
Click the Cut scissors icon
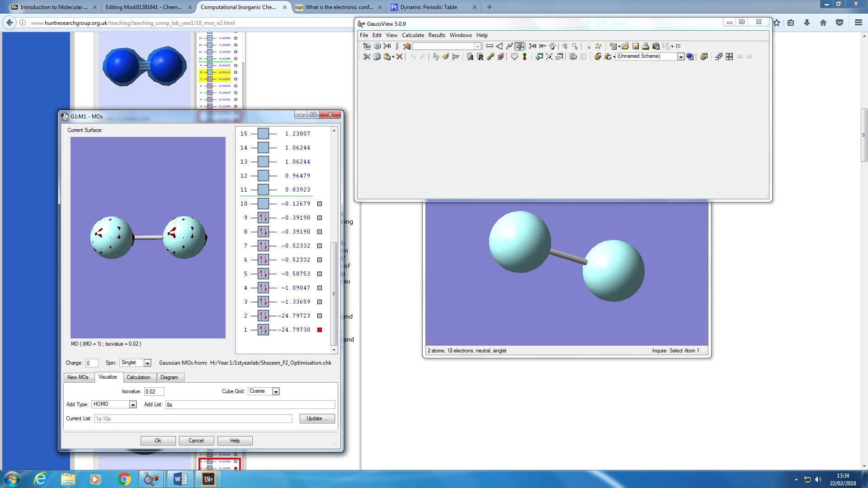coord(367,56)
